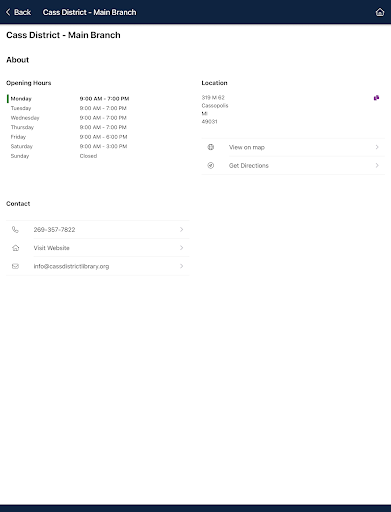Click the globe icon beside View on map

pos(211,147)
